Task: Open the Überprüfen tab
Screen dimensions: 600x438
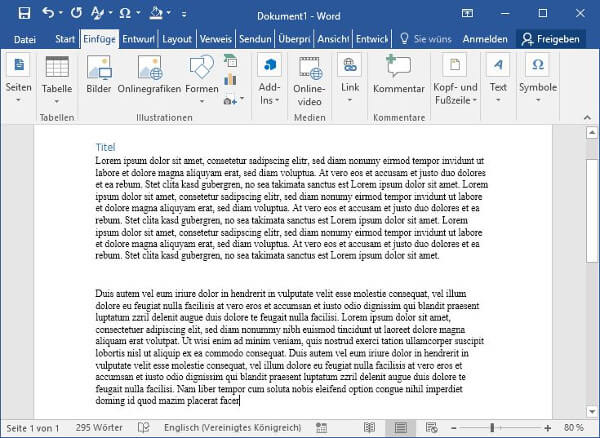Action: tap(294, 39)
